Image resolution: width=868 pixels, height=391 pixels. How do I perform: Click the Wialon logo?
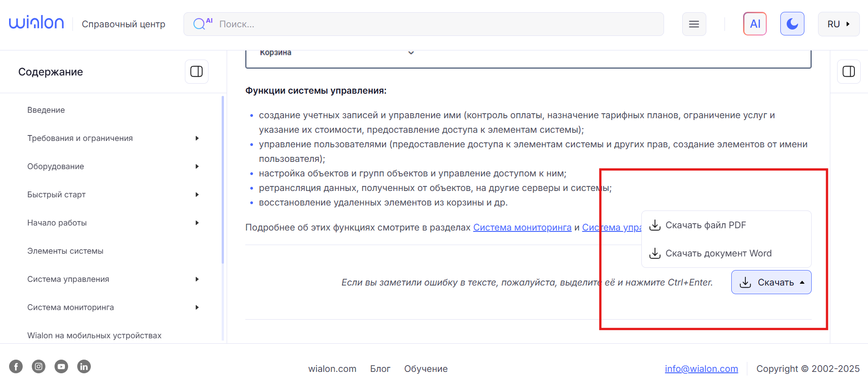(x=36, y=23)
